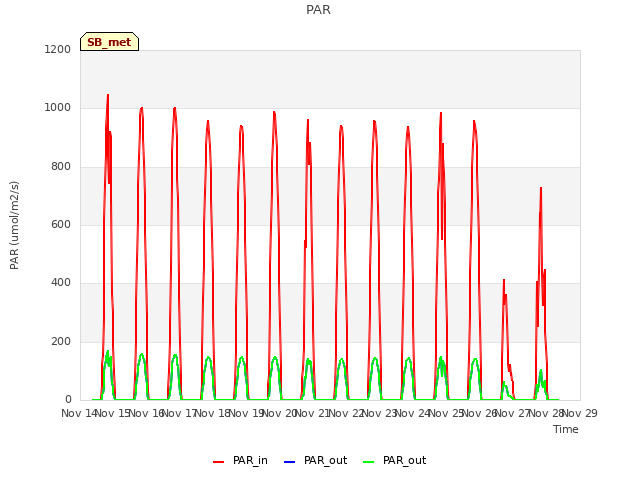Click the 0 y-axis tick label
This screenshot has width=640, height=480.
click(x=68, y=400)
